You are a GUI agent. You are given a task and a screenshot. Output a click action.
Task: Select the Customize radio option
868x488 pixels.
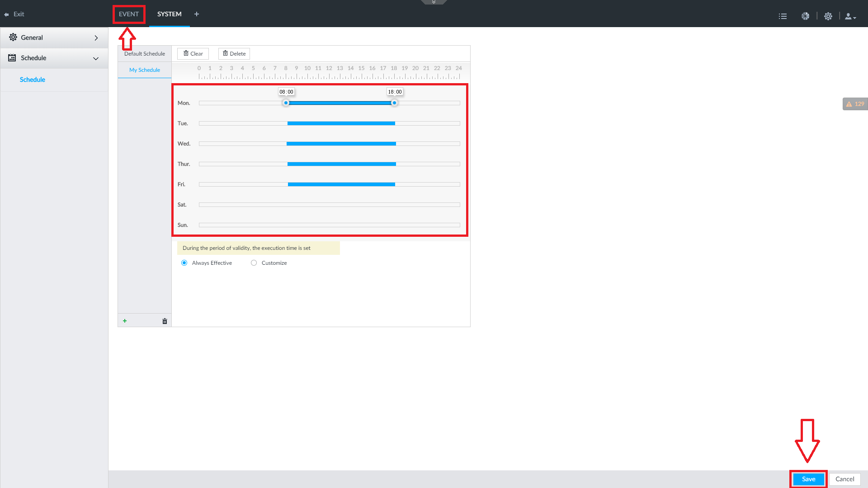tap(254, 263)
